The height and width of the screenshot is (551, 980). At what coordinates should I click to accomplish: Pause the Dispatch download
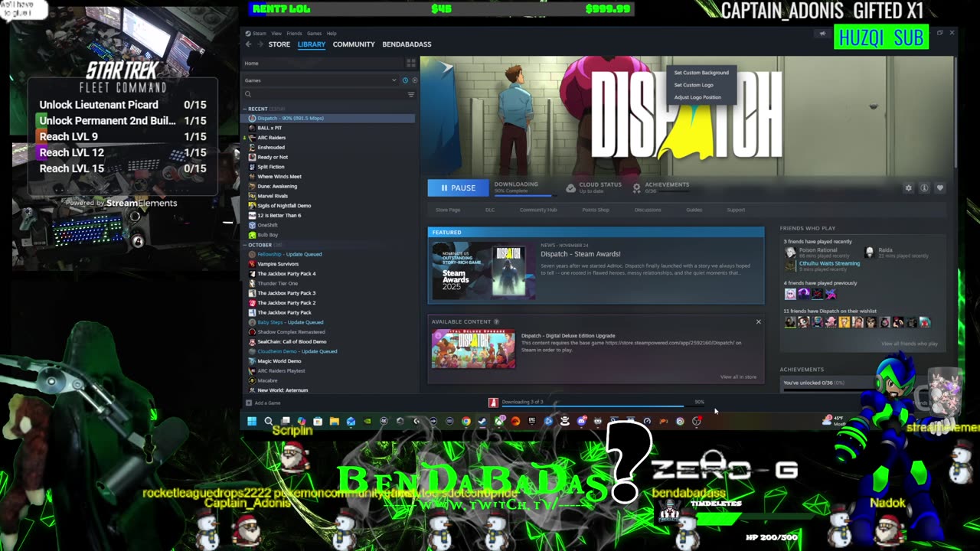(x=458, y=187)
